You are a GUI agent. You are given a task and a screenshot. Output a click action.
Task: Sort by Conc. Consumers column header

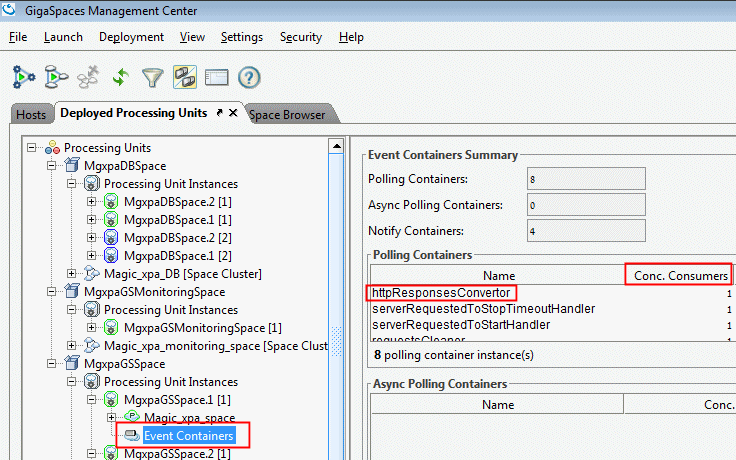tap(680, 276)
